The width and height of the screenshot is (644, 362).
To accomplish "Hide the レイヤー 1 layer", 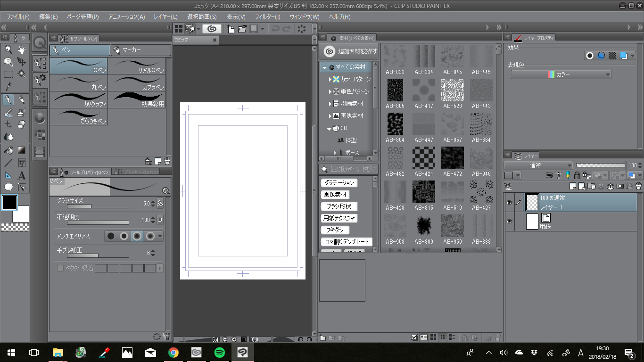I will (x=509, y=203).
